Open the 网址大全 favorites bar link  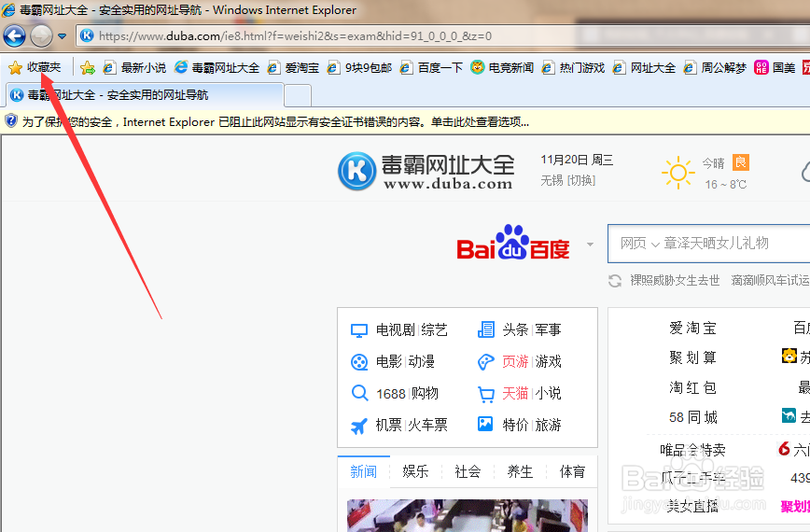coord(644,67)
